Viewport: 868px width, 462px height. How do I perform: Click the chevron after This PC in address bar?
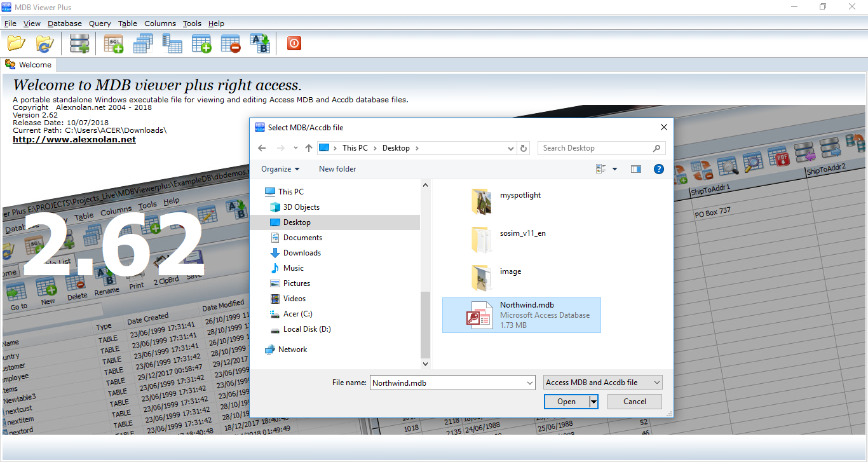coord(375,148)
